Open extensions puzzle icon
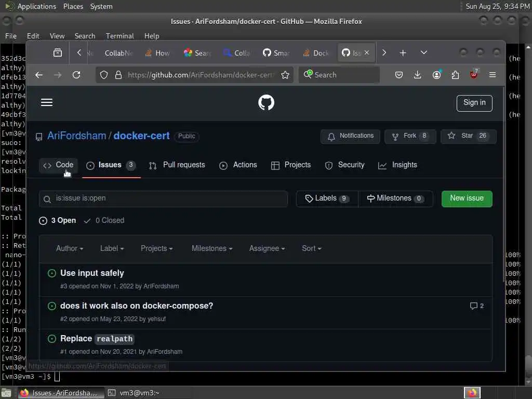The width and height of the screenshot is (532, 399). 455,75
